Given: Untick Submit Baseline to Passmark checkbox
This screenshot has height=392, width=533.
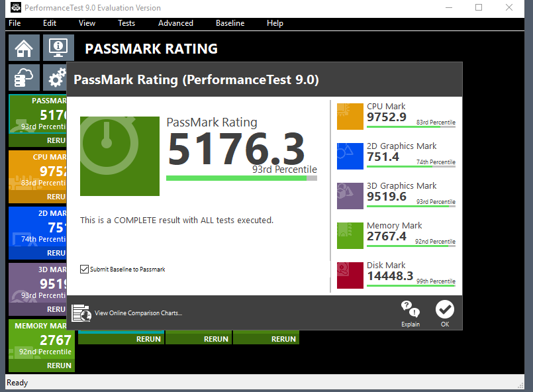Looking at the screenshot, I should (84, 269).
